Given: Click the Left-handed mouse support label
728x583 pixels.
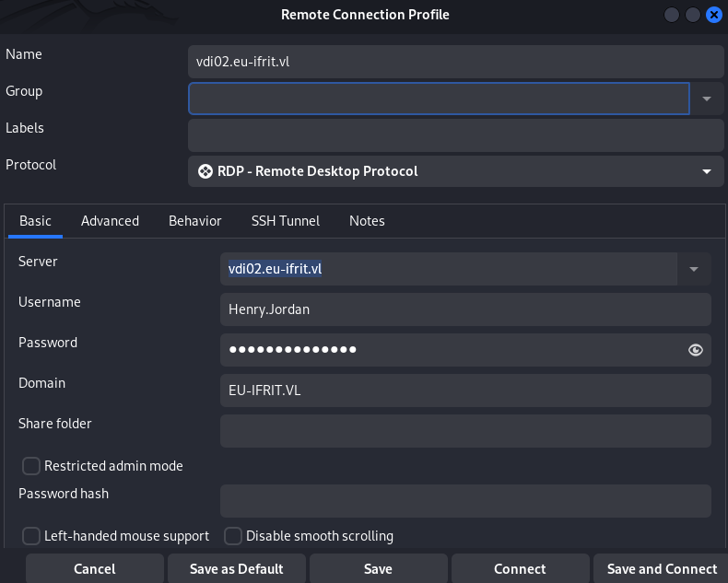Looking at the screenshot, I should coord(126,536).
